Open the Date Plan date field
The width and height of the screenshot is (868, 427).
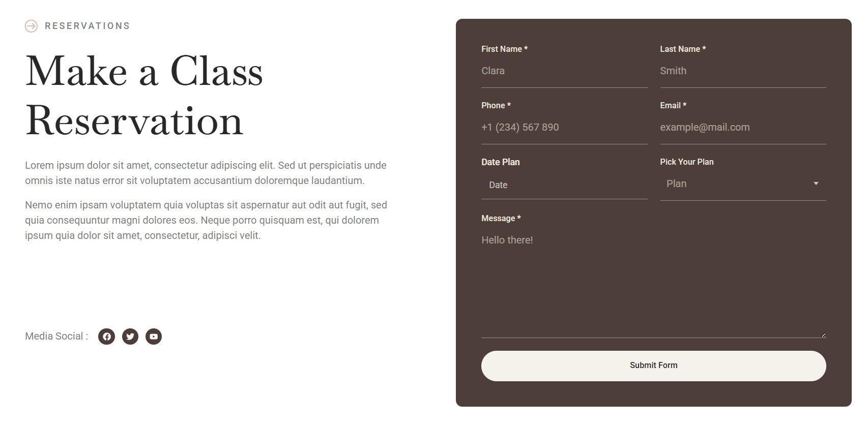(x=564, y=185)
